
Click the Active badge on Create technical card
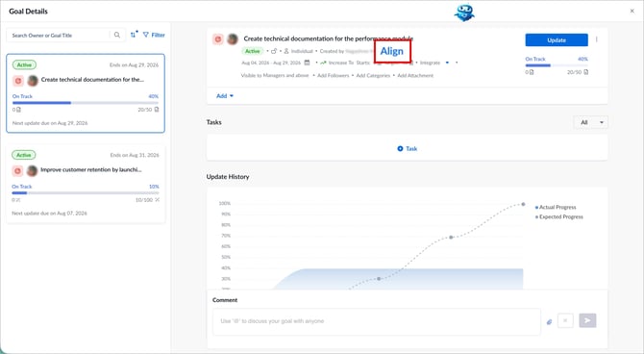coord(24,65)
